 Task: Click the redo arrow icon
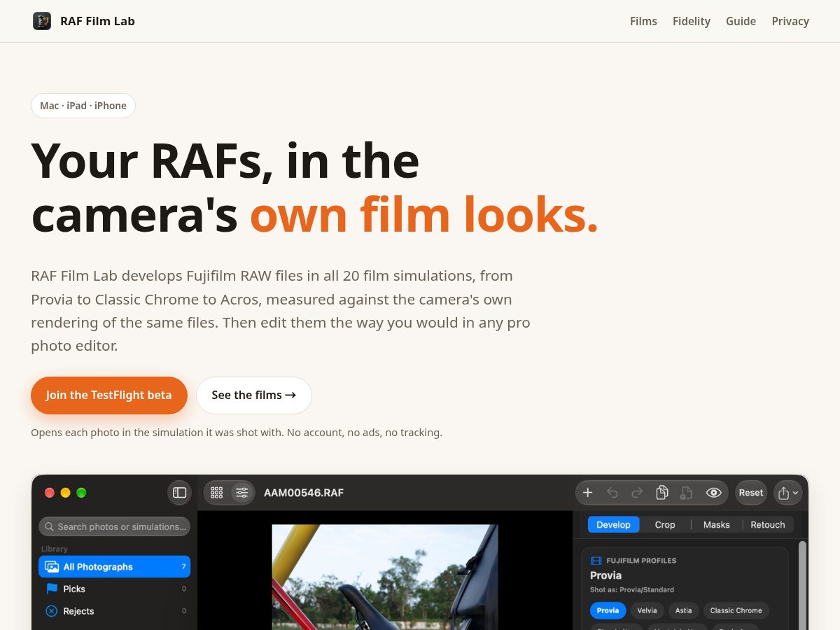[637, 493]
